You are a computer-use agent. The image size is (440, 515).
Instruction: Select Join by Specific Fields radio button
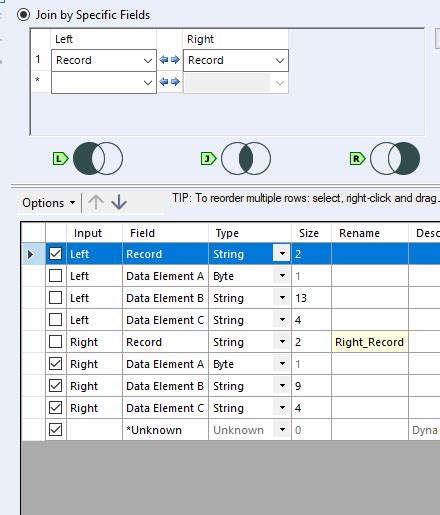(23, 15)
